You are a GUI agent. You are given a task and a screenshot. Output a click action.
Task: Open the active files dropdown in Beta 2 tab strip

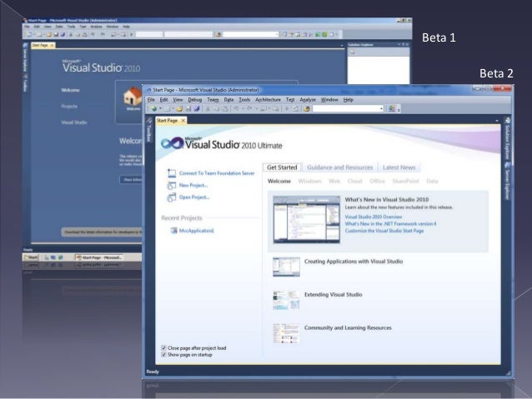click(x=497, y=121)
